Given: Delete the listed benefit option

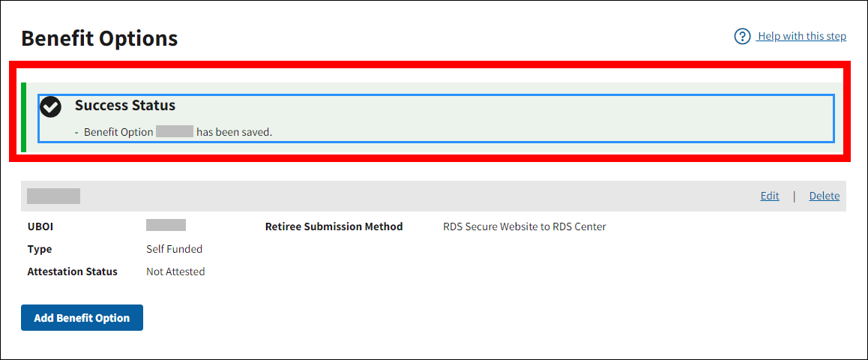Looking at the screenshot, I should (824, 196).
